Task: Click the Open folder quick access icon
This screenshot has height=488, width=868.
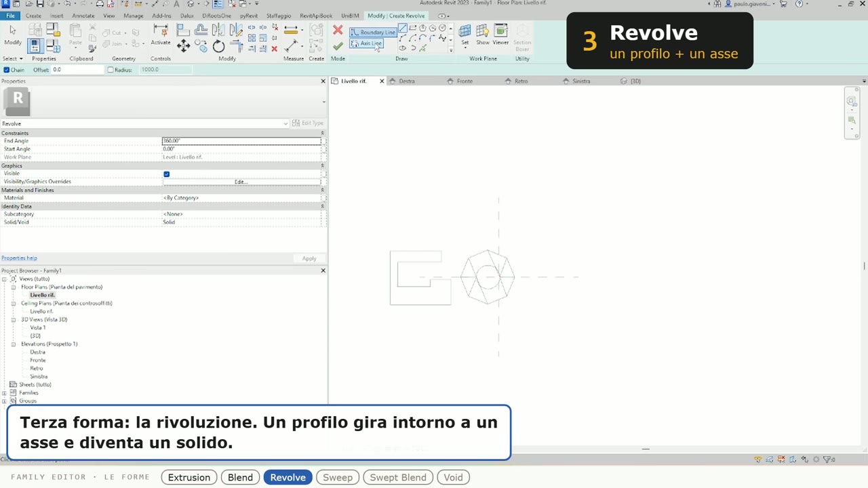Action: (x=31, y=4)
